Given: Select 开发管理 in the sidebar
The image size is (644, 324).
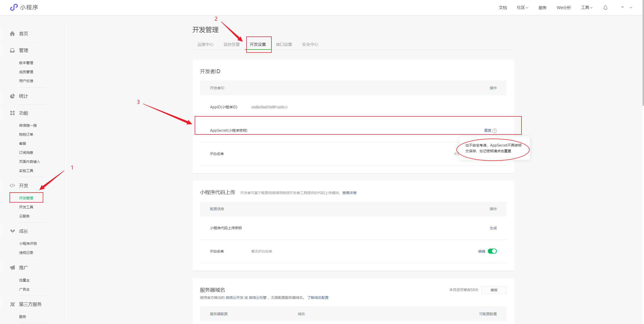Looking at the screenshot, I should [26, 198].
